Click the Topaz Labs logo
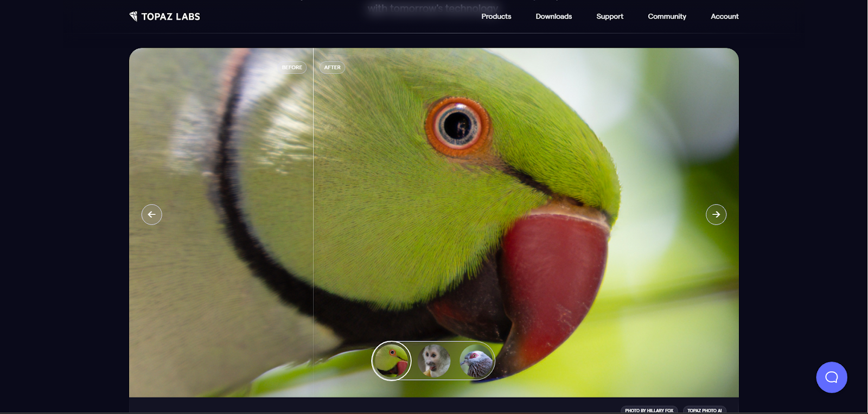Screen dimensions: 868x414 (165, 16)
